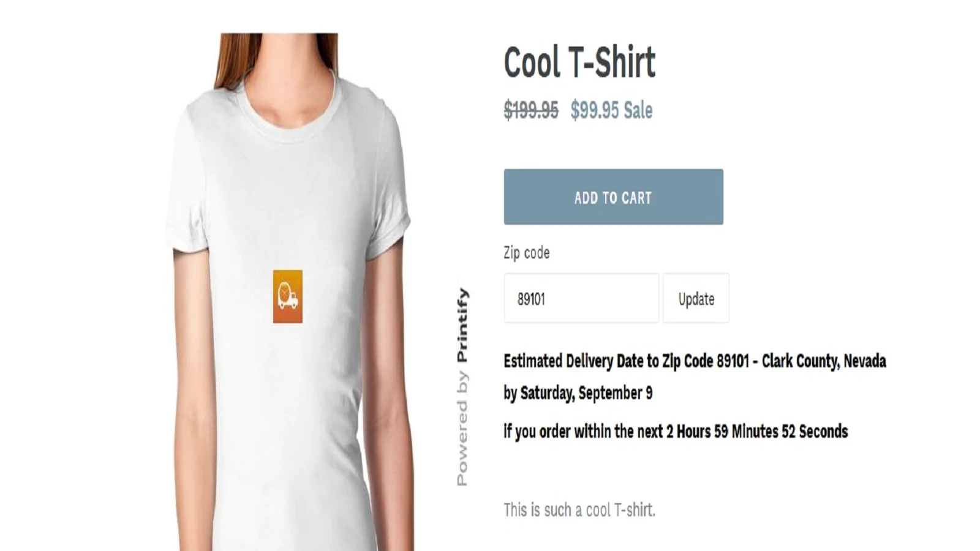Viewport: 980px width, 551px height.
Task: Click the word Sale next to price
Action: [x=638, y=110]
